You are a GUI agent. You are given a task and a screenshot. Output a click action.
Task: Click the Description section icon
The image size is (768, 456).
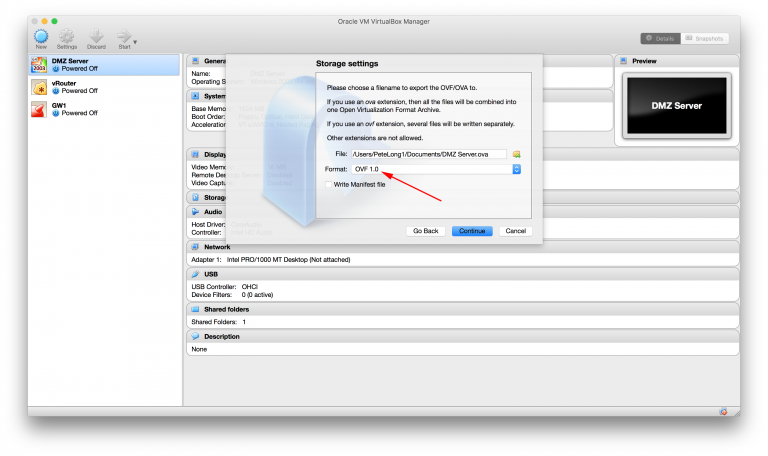click(195, 336)
